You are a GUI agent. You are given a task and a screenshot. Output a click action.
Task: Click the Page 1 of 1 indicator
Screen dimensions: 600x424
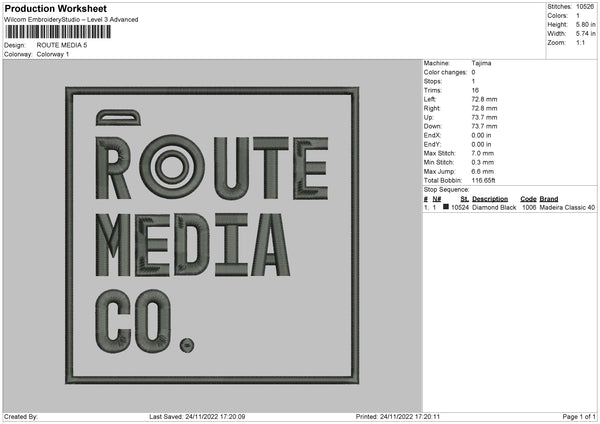(579, 417)
